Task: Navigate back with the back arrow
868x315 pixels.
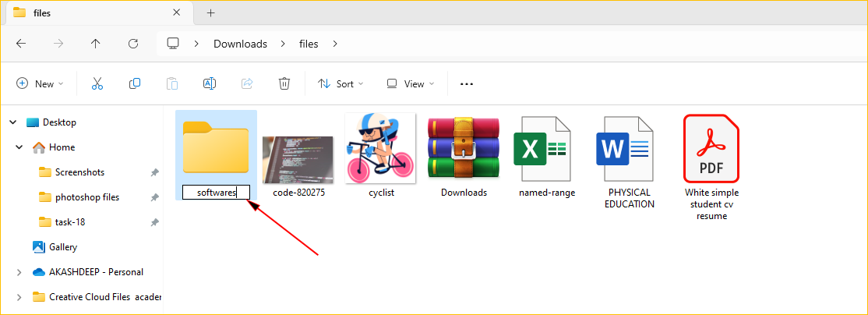Action: [x=21, y=44]
